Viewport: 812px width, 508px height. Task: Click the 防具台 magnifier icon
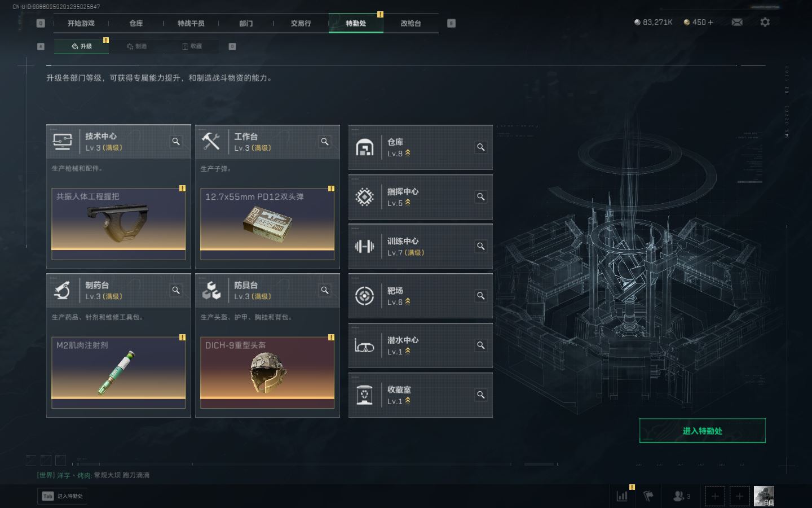tap(325, 290)
